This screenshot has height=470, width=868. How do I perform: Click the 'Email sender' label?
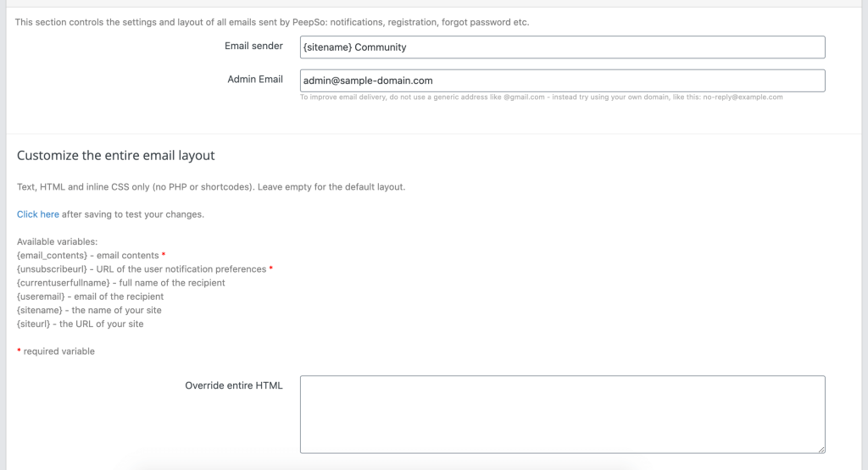pyautogui.click(x=253, y=46)
